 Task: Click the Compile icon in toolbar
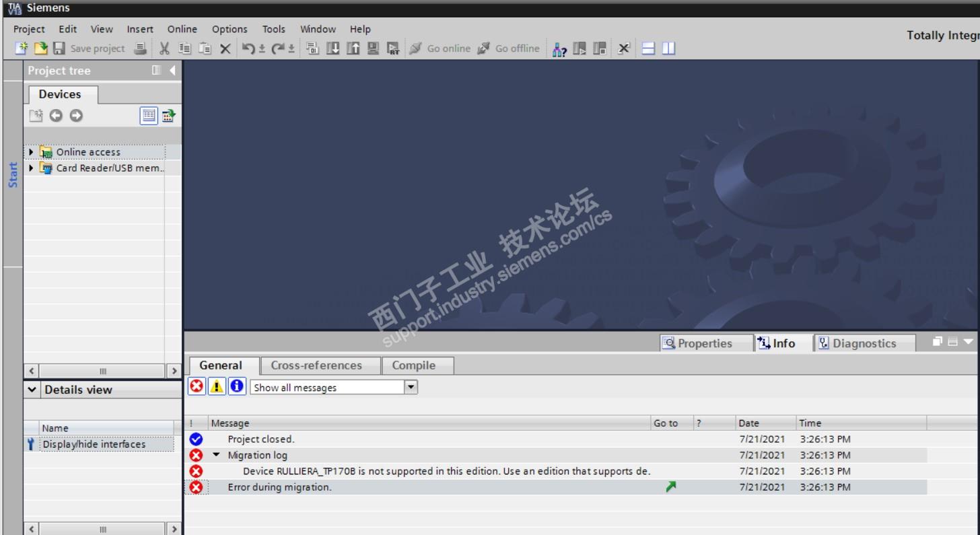(x=313, y=48)
